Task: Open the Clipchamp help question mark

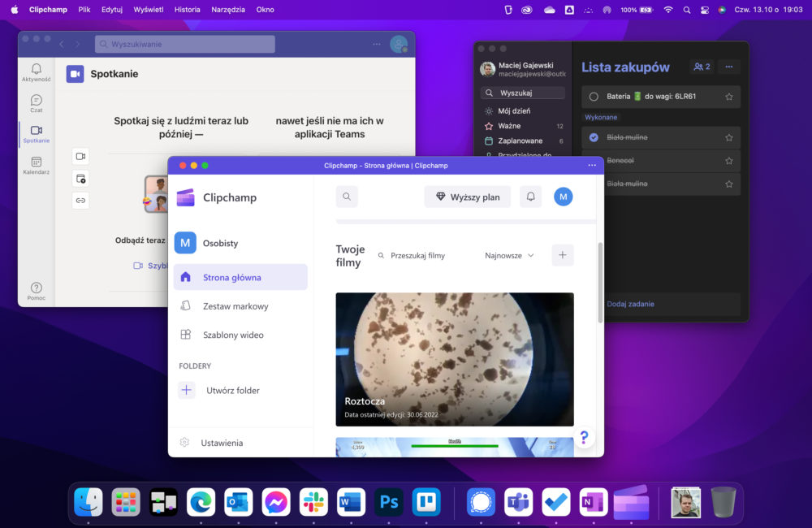Action: click(x=584, y=437)
